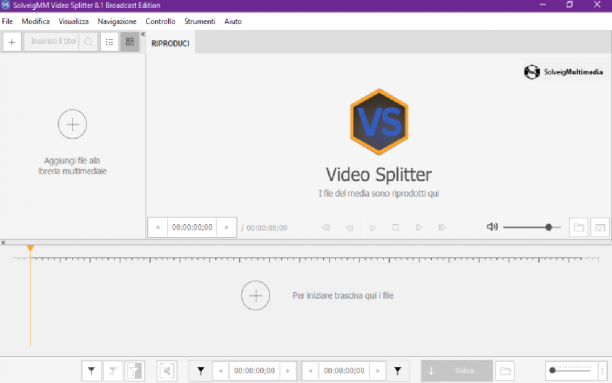Step one frame forward
This screenshot has width=612, height=383.
coord(418,227)
